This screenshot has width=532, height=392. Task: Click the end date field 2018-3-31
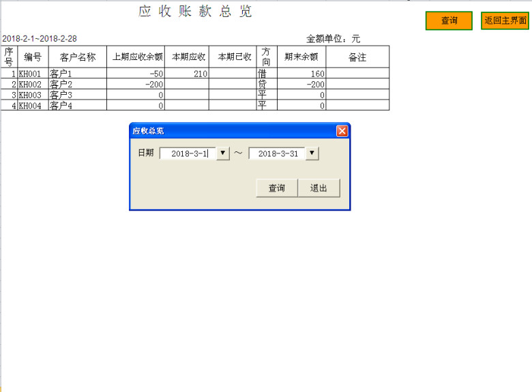(277, 153)
